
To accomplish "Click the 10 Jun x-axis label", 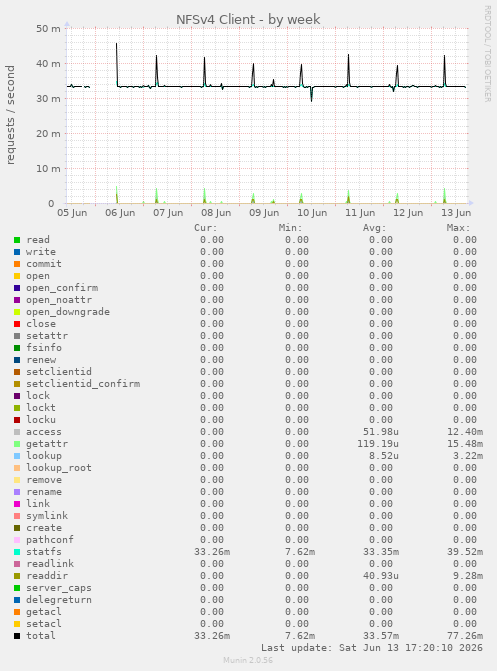I will (312, 213).
